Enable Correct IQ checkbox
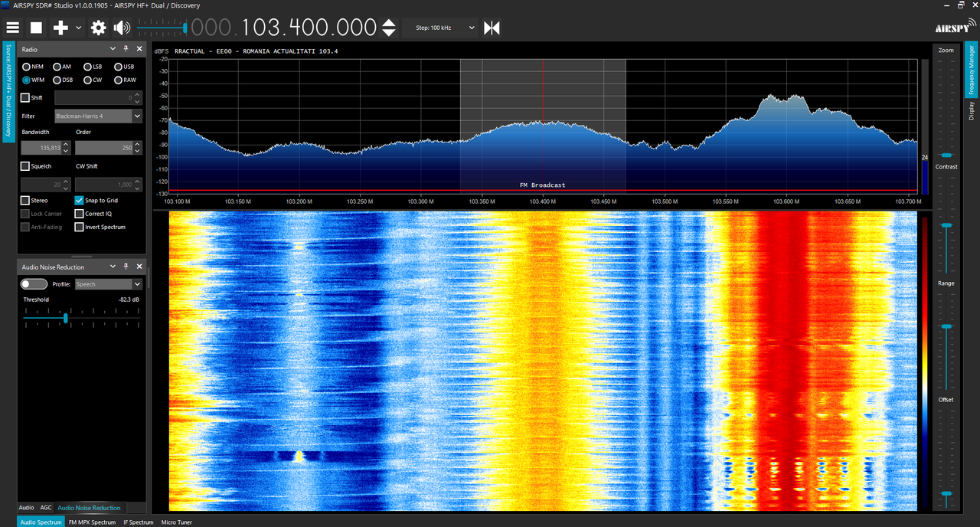Viewport: 980px width, 527px height. [79, 214]
